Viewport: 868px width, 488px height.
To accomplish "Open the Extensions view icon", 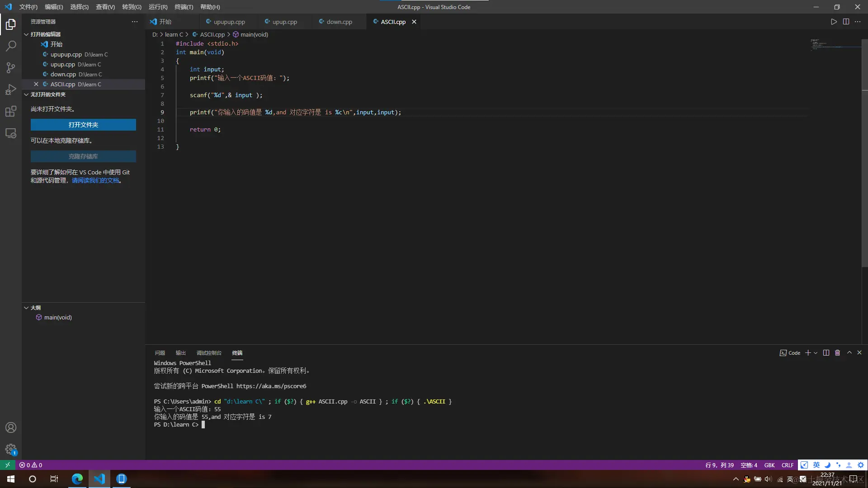I will [11, 111].
